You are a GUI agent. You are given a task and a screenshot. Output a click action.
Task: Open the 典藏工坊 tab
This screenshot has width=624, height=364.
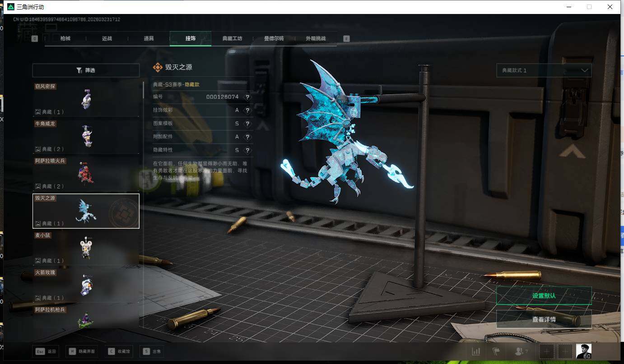click(232, 39)
